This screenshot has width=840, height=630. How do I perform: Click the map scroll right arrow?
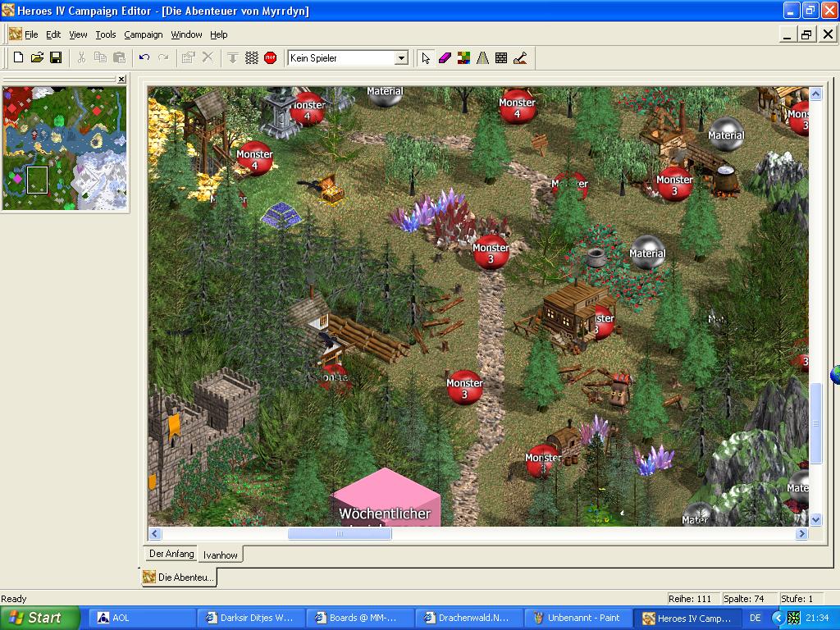(x=801, y=533)
